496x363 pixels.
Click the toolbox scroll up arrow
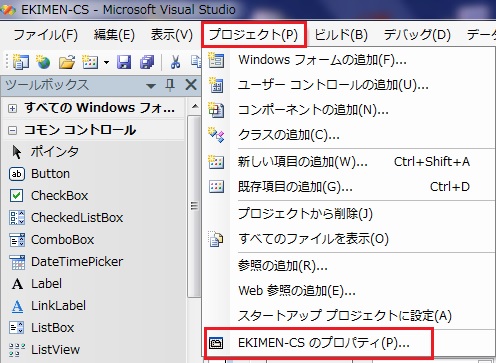click(195, 107)
